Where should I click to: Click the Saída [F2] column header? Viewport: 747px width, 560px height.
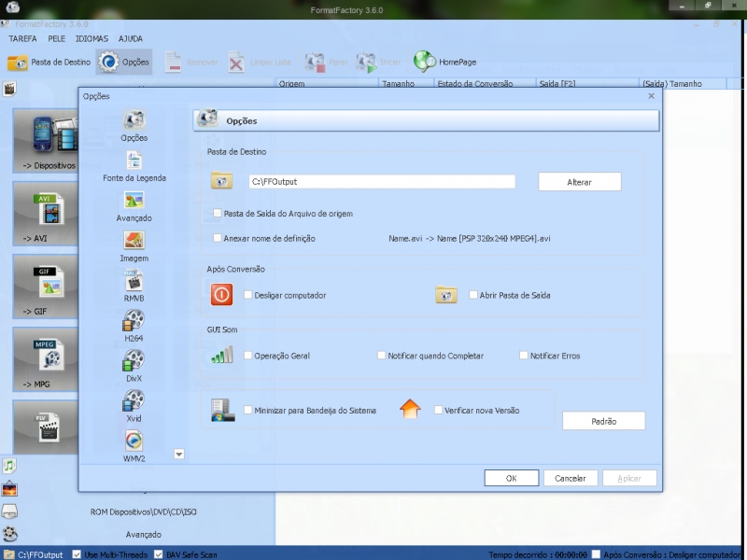coord(587,84)
